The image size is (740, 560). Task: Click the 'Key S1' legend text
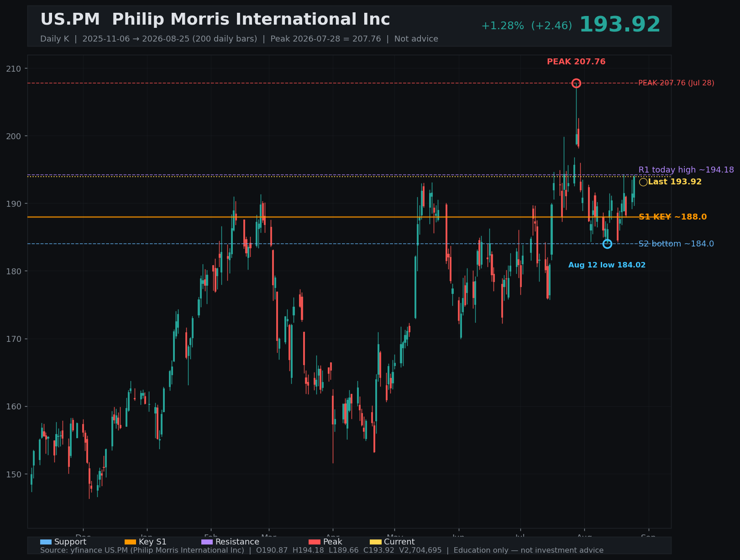152,542
